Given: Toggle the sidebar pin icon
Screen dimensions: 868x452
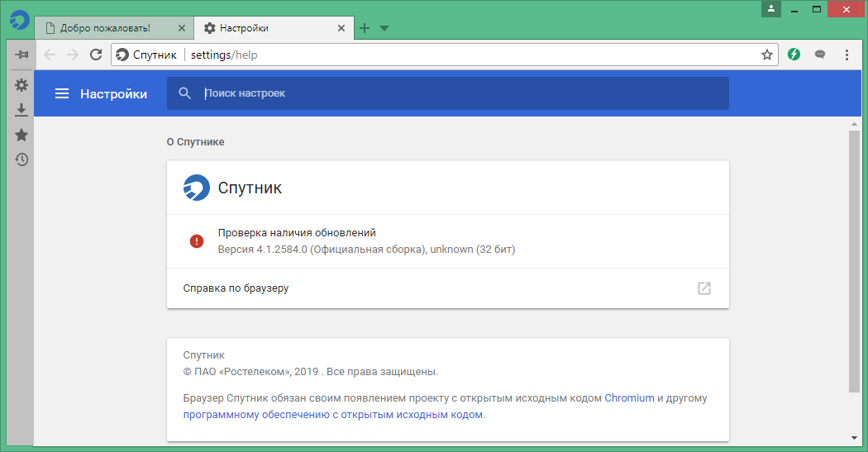Looking at the screenshot, I should click(x=21, y=55).
